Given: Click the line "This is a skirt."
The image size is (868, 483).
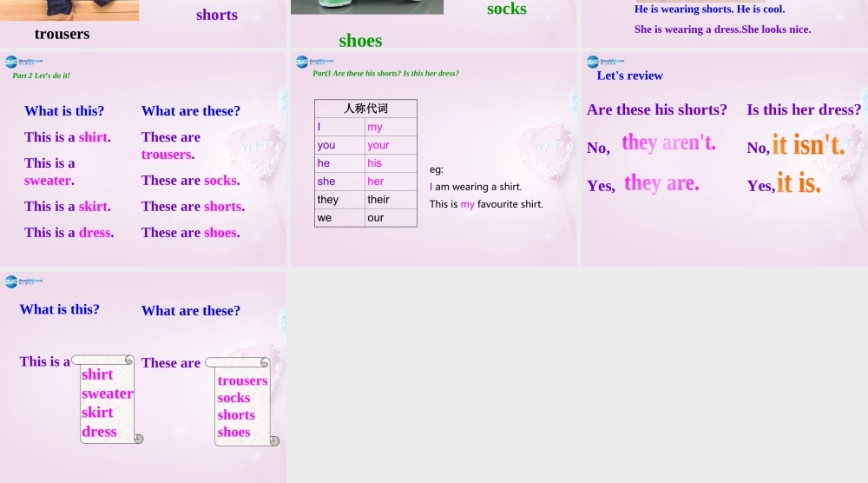Looking at the screenshot, I should [68, 206].
